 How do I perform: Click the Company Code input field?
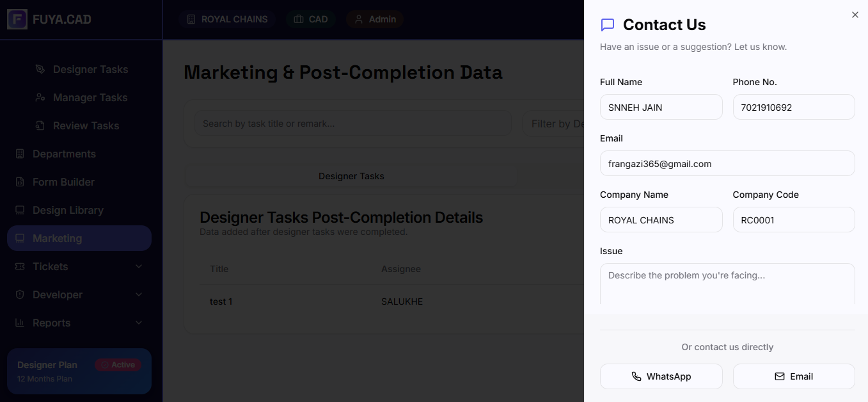pyautogui.click(x=793, y=220)
